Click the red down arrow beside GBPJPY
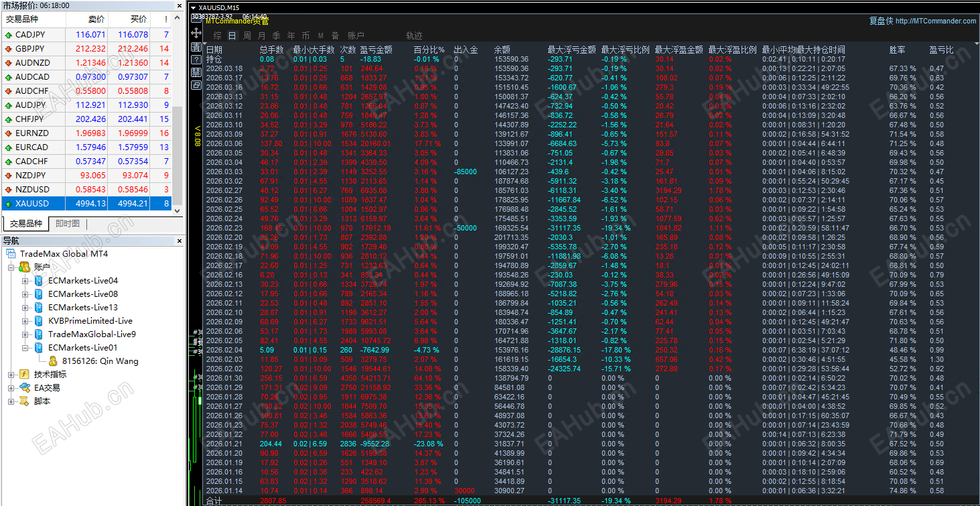This screenshot has width=980, height=506. (8, 49)
